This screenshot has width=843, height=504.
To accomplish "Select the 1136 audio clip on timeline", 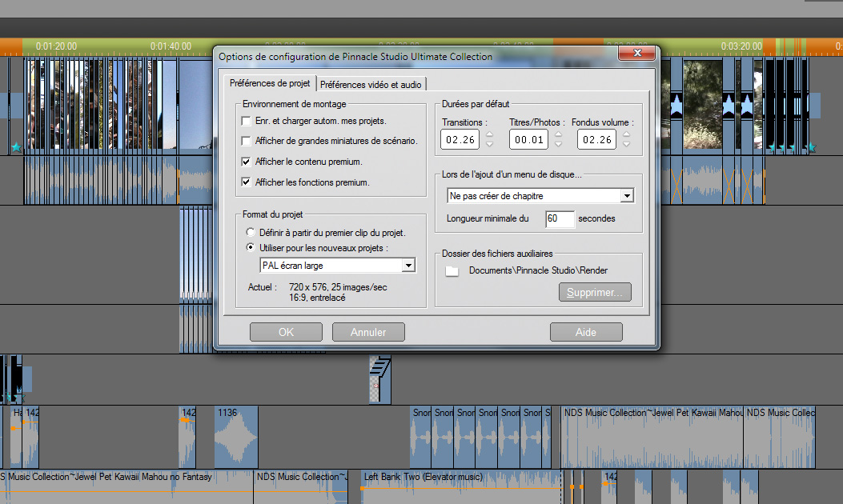I will (236, 437).
